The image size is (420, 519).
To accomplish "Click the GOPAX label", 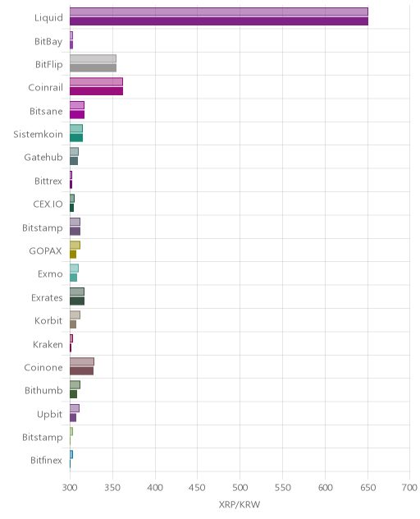I will (x=46, y=251).
